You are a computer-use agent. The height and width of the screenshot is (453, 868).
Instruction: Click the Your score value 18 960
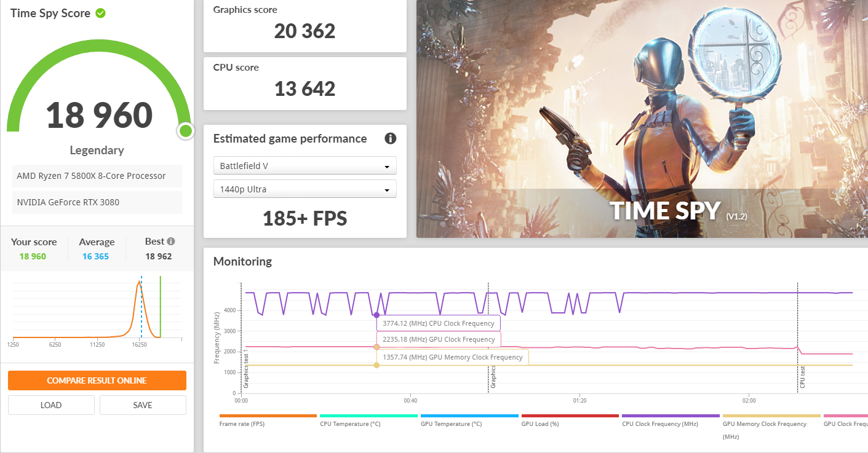33,256
